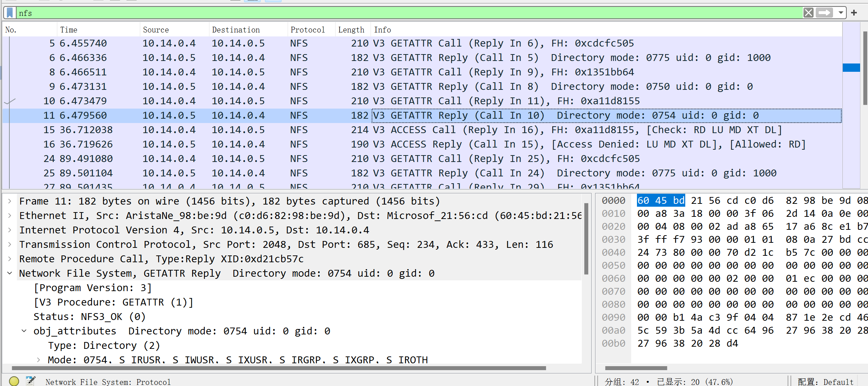Screen dimensions: 868x386
Task: Click the Network File System: Protocol status text
Action: tap(108, 382)
